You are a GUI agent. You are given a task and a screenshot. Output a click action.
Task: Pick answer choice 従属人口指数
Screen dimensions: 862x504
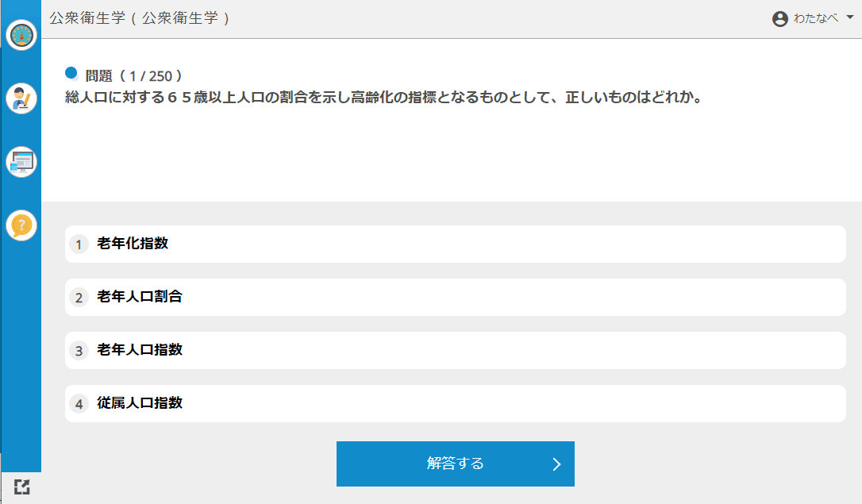(x=455, y=403)
